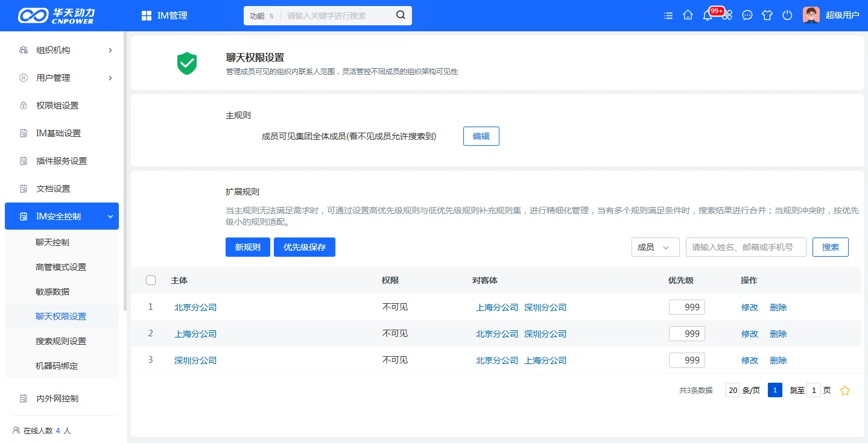Image resolution: width=868 pixels, height=443 pixels.
Task: Click 修改 for 上海分公司 subject row
Action: click(x=750, y=334)
